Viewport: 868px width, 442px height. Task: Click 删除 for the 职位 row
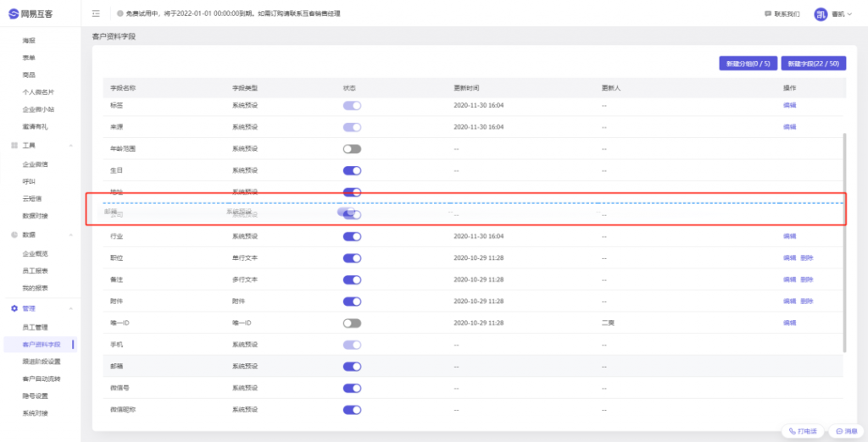point(807,257)
